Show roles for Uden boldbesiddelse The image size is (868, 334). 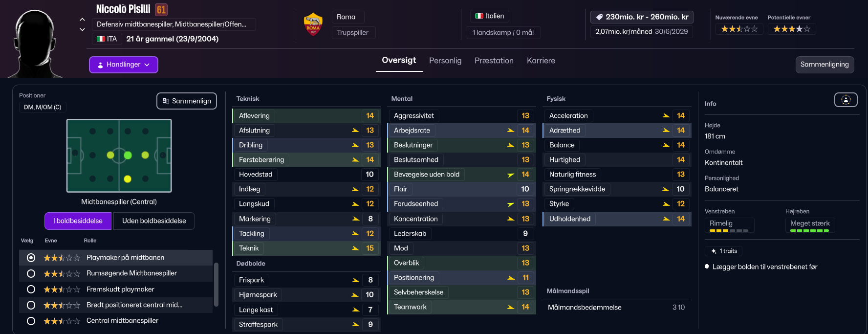(154, 221)
